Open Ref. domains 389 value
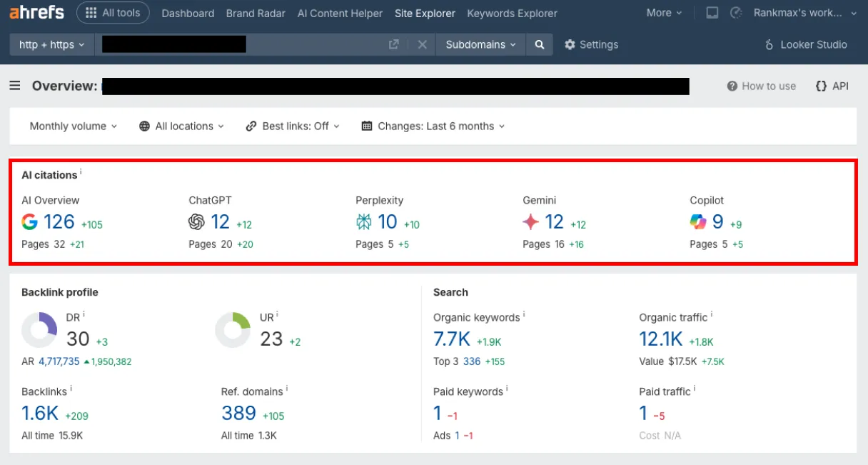868x465 pixels. coord(238,413)
